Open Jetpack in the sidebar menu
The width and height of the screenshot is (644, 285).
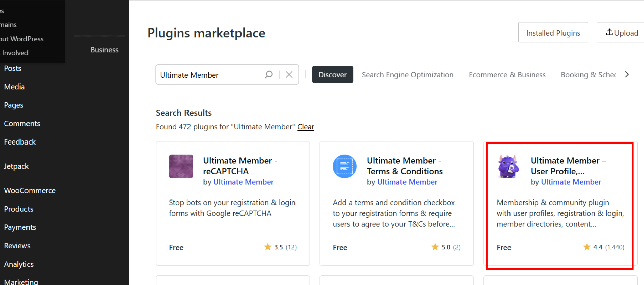pos(16,166)
